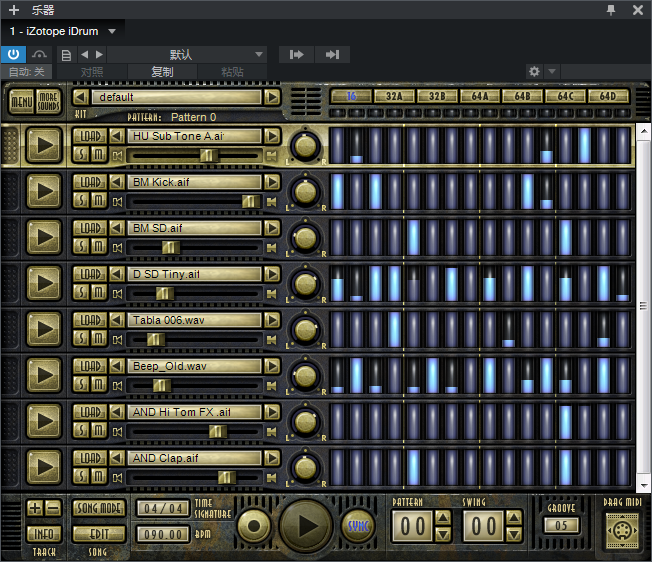Screen dimensions: 652x562
Task: Open the More Sounds menu
Action: pos(49,102)
